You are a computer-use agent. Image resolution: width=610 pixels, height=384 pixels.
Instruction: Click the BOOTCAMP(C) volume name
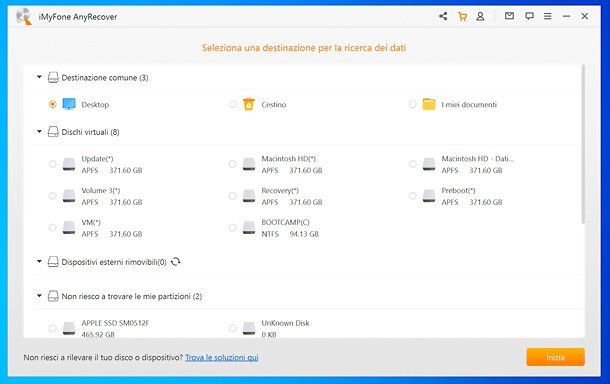tap(286, 223)
